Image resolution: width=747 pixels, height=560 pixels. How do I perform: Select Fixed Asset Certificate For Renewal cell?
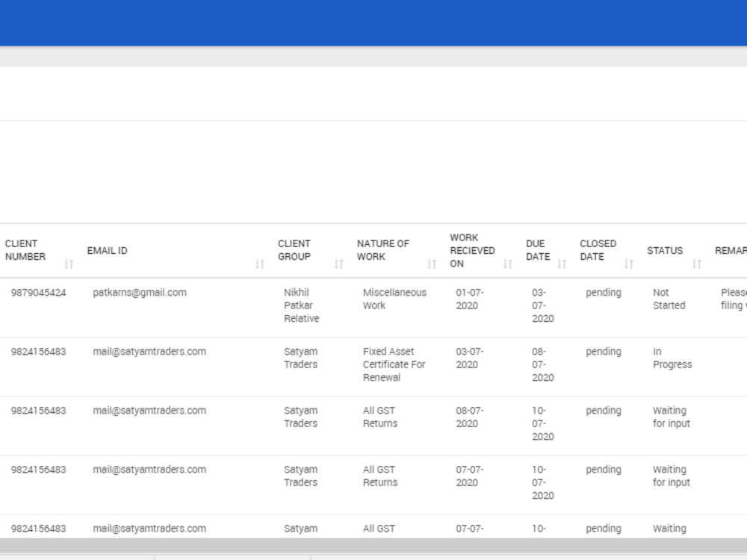click(x=394, y=364)
